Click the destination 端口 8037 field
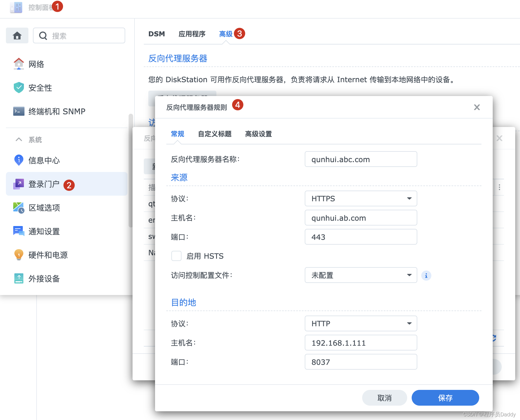The image size is (520, 420). click(361, 362)
